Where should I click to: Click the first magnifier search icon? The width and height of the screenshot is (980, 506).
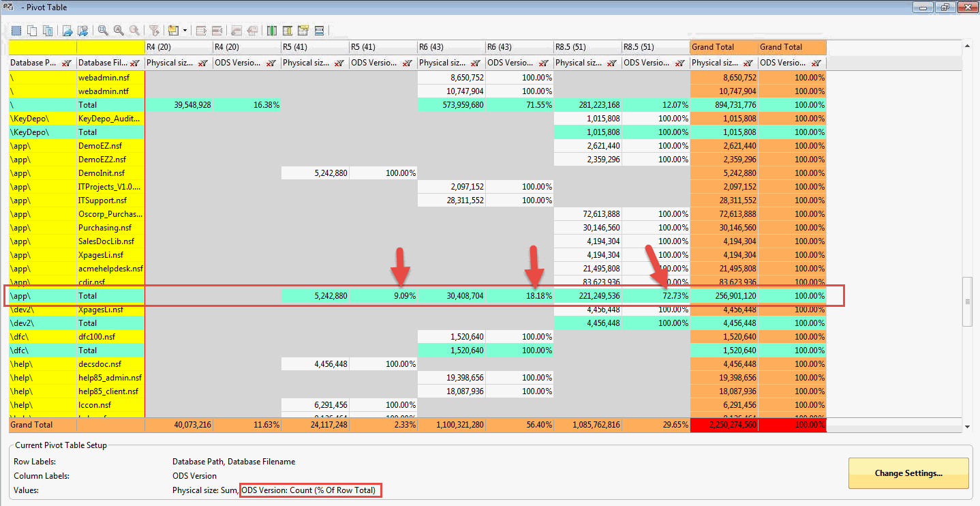coord(103,31)
